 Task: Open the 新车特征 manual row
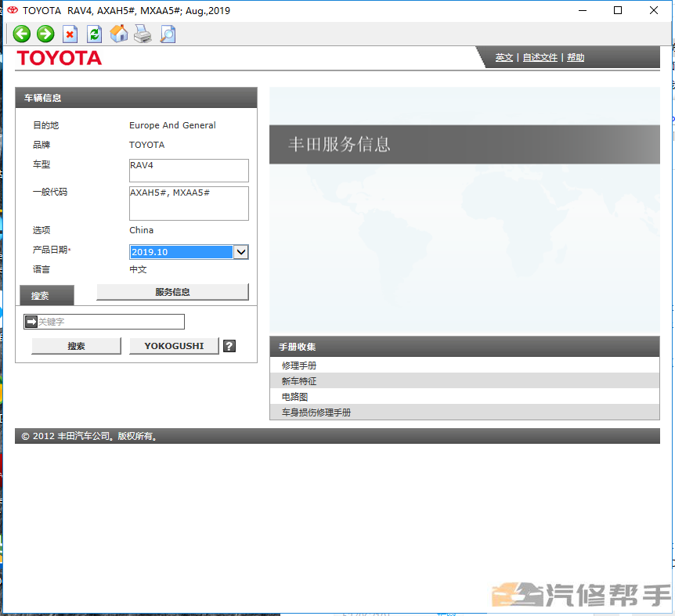coord(464,380)
